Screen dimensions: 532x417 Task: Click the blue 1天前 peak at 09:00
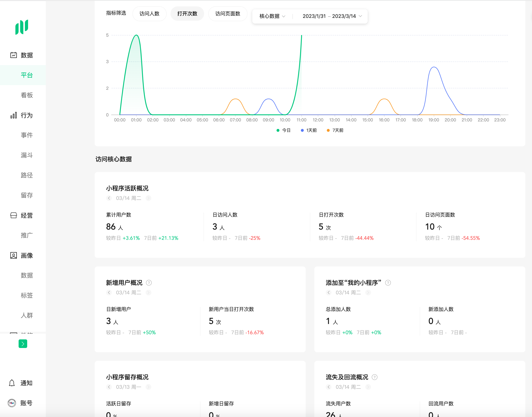pyautogui.click(x=269, y=99)
